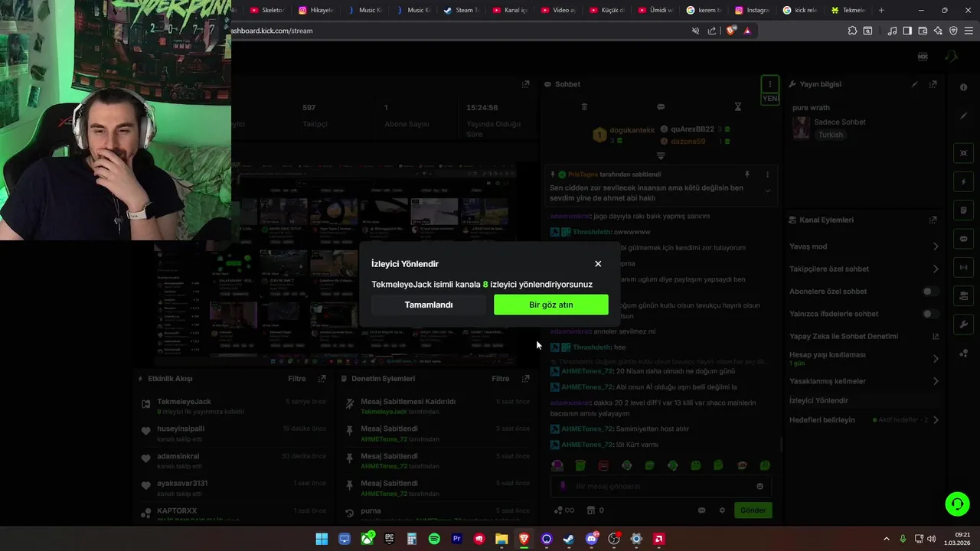The height and width of the screenshot is (551, 980).
Task: Open the pinned message three-dot menu
Action: pyautogui.click(x=767, y=174)
